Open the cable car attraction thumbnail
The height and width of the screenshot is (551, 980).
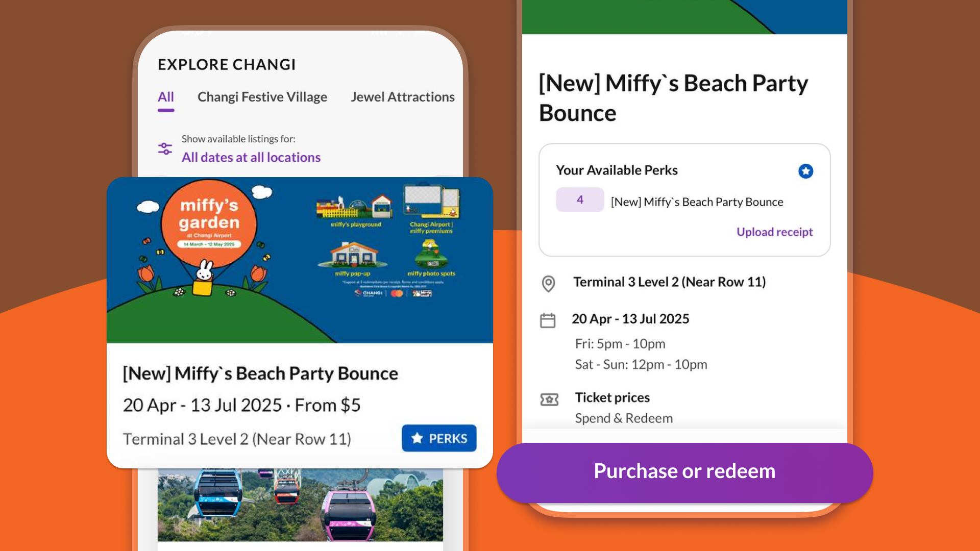300,505
